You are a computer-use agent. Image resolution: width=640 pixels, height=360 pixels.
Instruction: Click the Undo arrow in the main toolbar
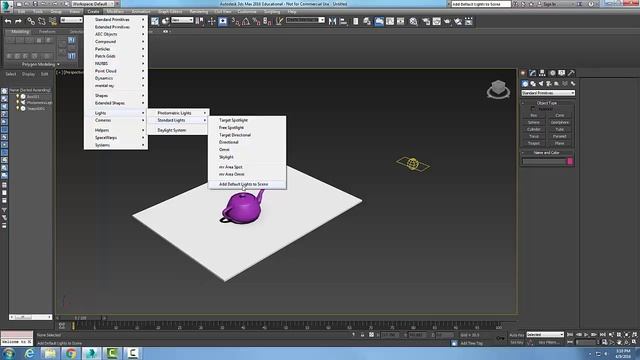coord(8,21)
